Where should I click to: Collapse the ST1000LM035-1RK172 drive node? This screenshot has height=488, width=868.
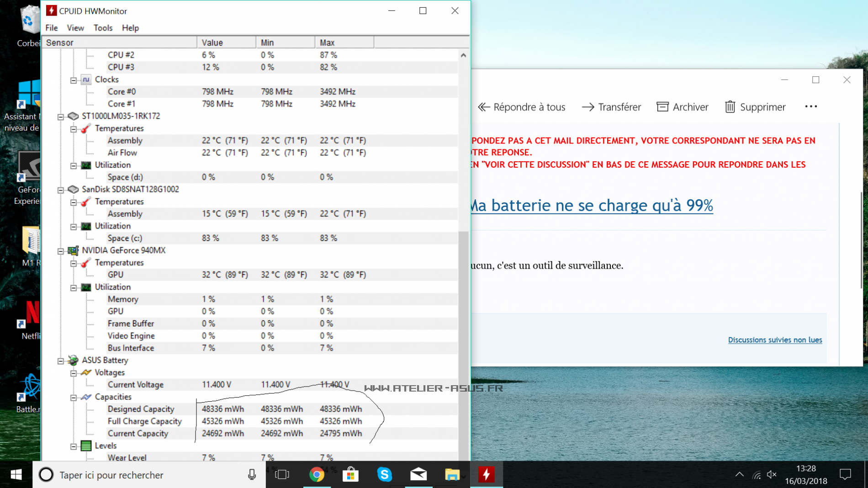tap(61, 117)
